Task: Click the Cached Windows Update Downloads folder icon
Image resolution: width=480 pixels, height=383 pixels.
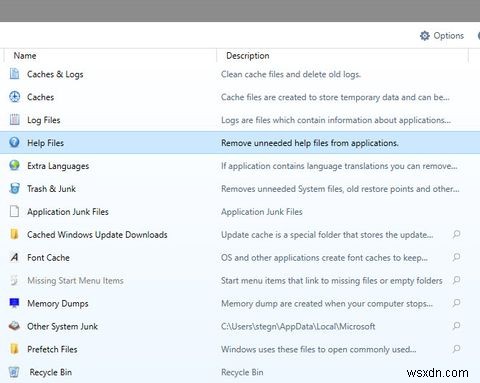Action: pos(14,234)
